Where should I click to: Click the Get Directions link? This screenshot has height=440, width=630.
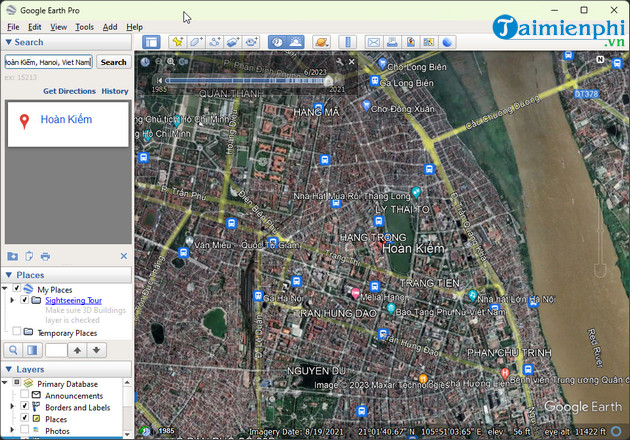pyautogui.click(x=69, y=91)
